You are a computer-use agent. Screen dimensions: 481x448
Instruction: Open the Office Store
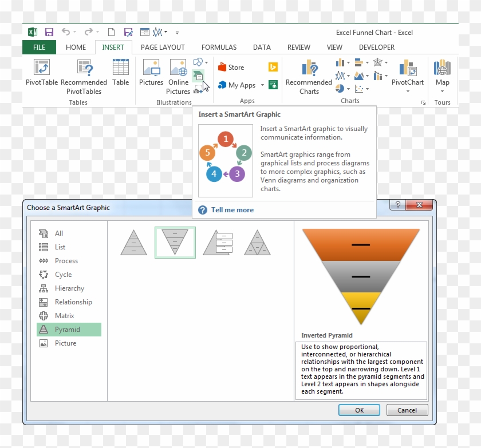(x=231, y=68)
